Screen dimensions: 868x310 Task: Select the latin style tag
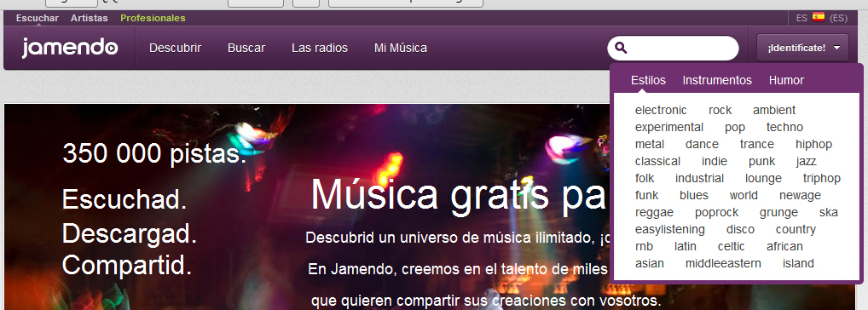[686, 246]
